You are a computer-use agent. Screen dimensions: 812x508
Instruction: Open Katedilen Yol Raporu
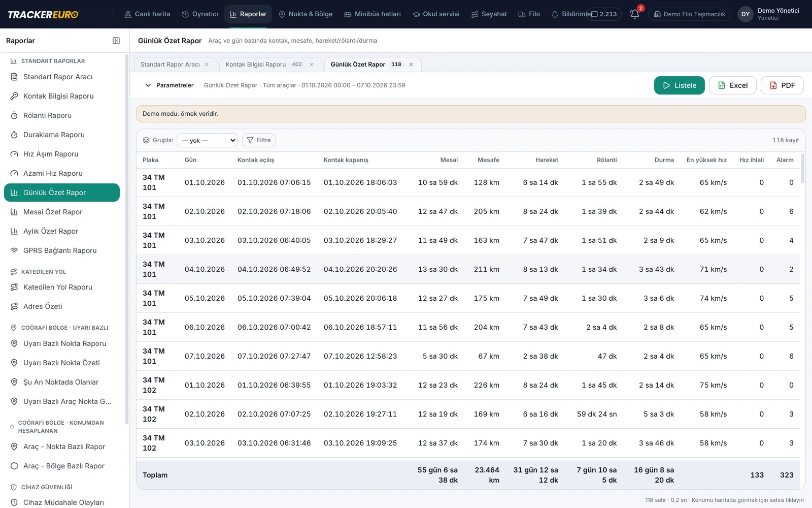click(x=62, y=287)
